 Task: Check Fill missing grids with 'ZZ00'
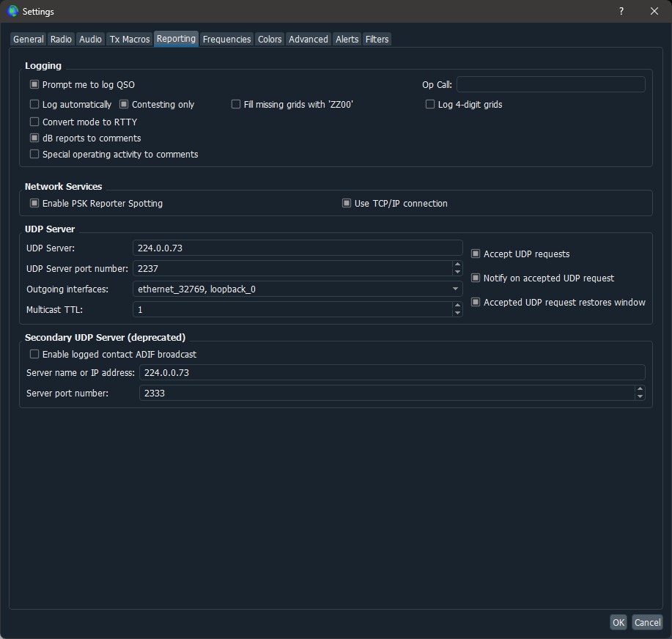236,105
